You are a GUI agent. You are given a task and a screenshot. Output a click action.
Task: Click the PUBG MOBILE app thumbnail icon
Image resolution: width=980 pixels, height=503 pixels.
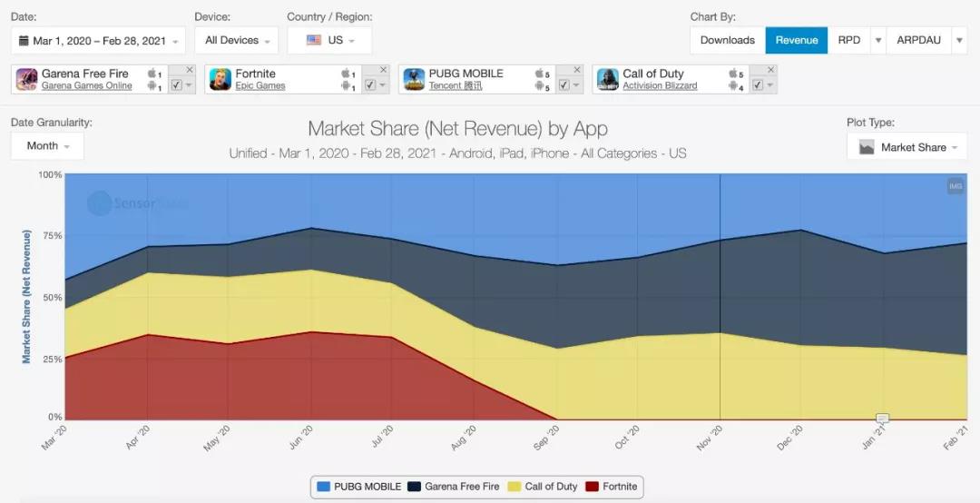(414, 80)
